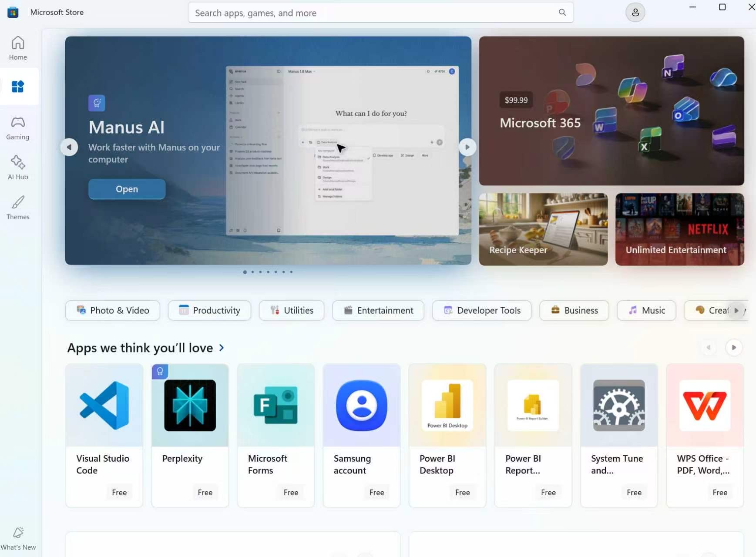Maximize the Microsoft Store window
This screenshot has width=756, height=557.
point(722,7)
